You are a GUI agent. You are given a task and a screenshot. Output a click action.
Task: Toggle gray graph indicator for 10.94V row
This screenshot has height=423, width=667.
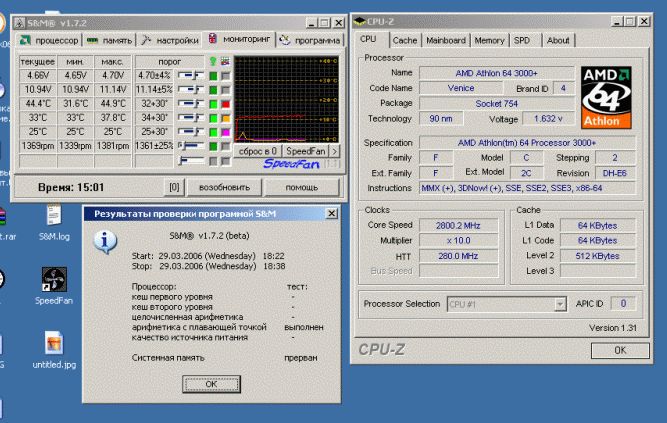click(225, 90)
